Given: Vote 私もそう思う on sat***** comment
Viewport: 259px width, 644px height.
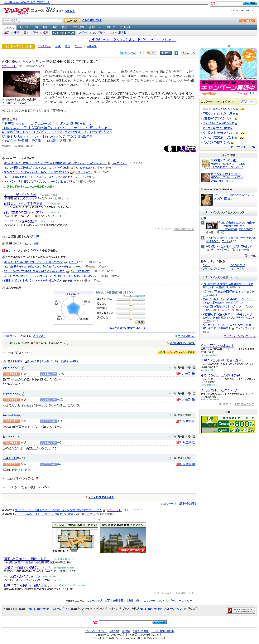Looking at the screenshot, I should [11, 374].
